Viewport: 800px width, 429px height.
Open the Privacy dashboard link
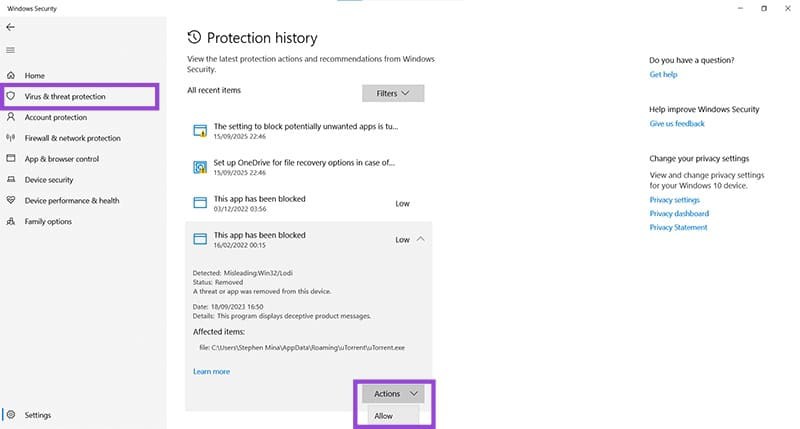(x=679, y=213)
